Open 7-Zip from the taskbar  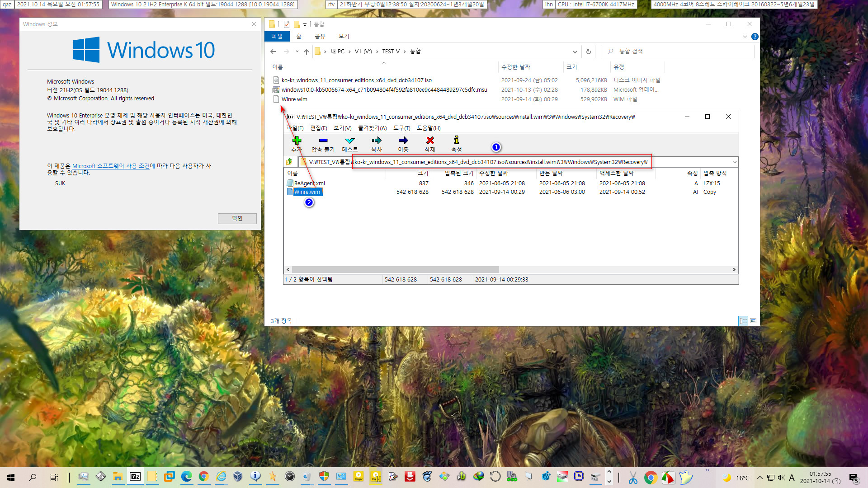(x=135, y=477)
